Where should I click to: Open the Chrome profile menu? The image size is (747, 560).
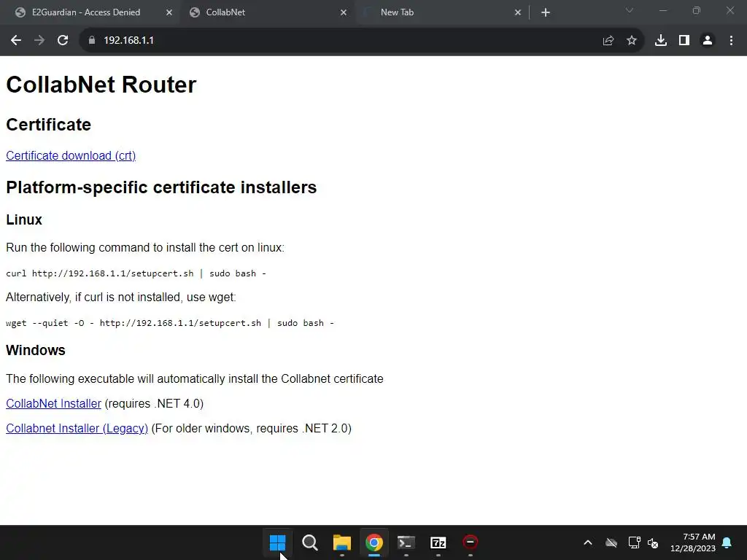coord(708,41)
